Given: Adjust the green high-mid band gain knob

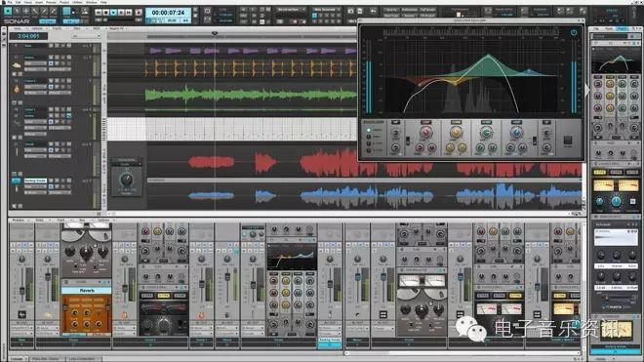Looking at the screenshot, I should pyautogui.click(x=486, y=133).
